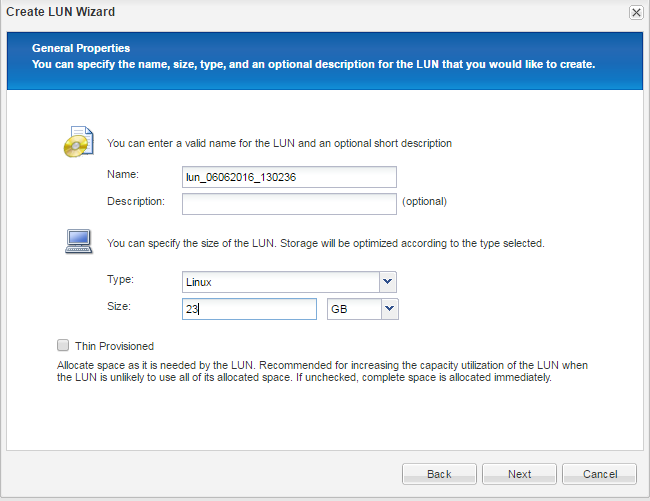This screenshot has width=650, height=501.
Task: Click the computer icon beside size instructions
Action: coord(78,241)
